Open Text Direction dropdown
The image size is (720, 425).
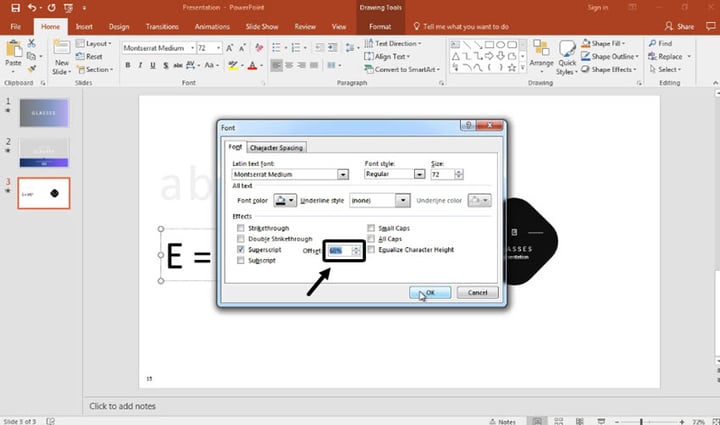(393, 43)
